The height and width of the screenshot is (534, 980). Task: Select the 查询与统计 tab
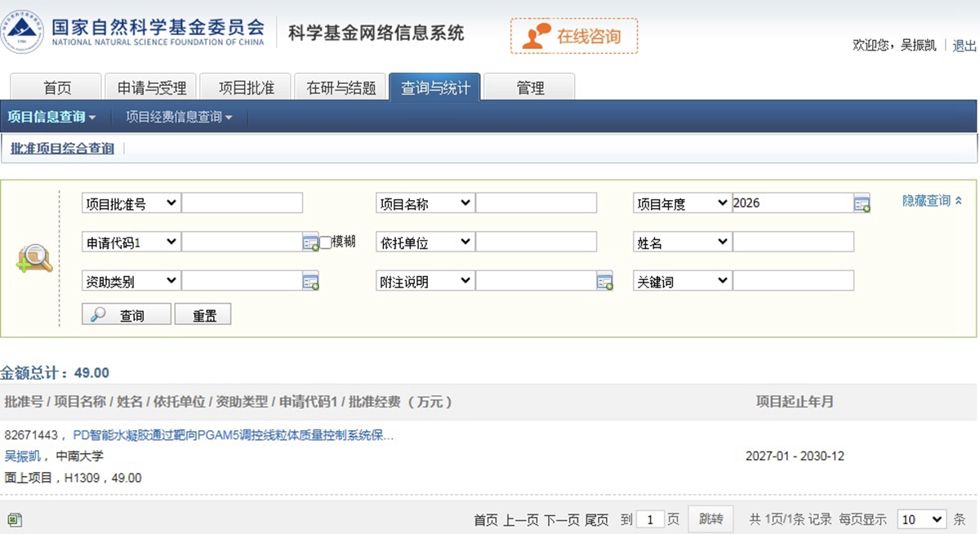(435, 87)
